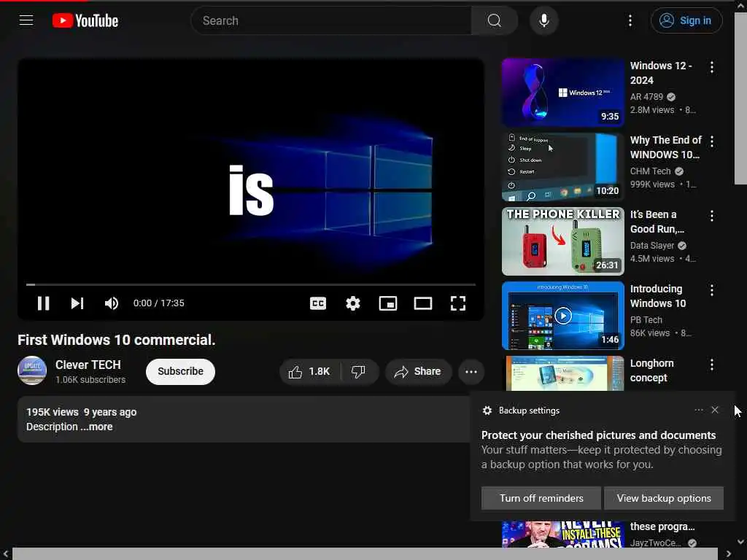
Task: Start voice search with the microphone
Action: pyautogui.click(x=543, y=20)
